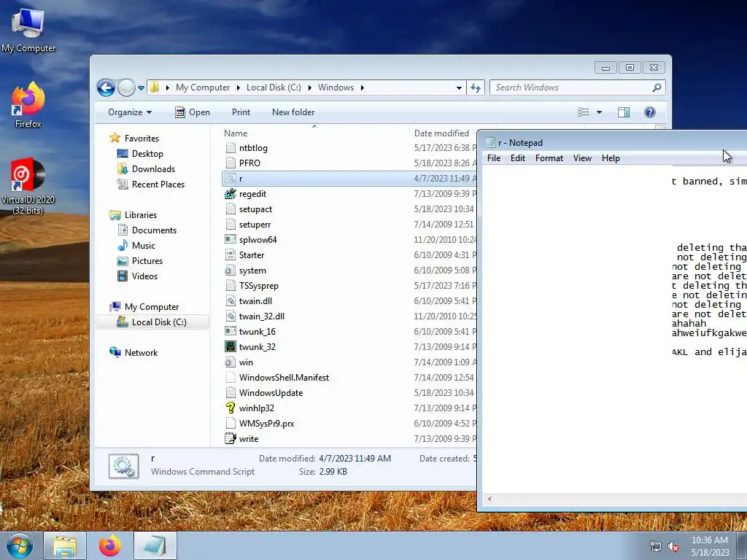The height and width of the screenshot is (560, 747).
Task: Open Notepad File menu
Action: [494, 158]
